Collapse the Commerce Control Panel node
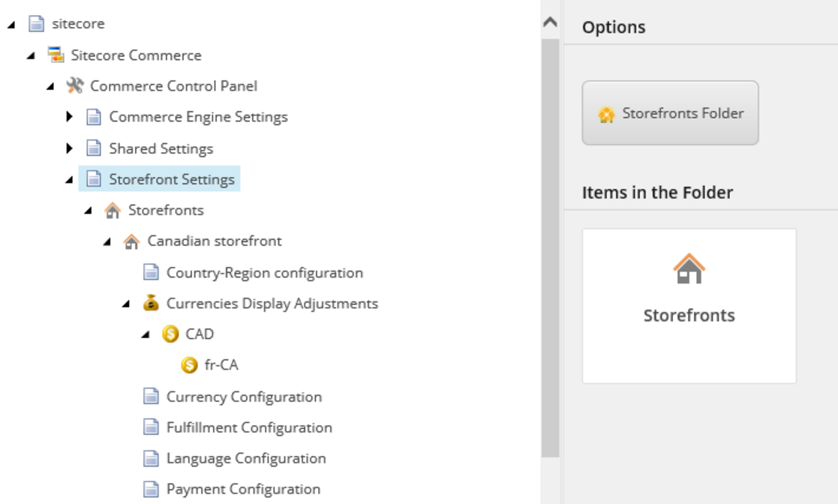The width and height of the screenshot is (838, 504). point(50,86)
